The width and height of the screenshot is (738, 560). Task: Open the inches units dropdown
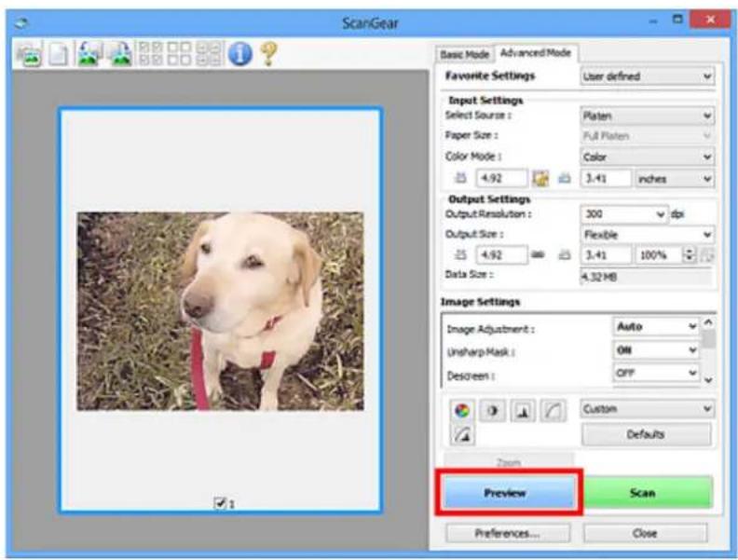pyautogui.click(x=674, y=179)
